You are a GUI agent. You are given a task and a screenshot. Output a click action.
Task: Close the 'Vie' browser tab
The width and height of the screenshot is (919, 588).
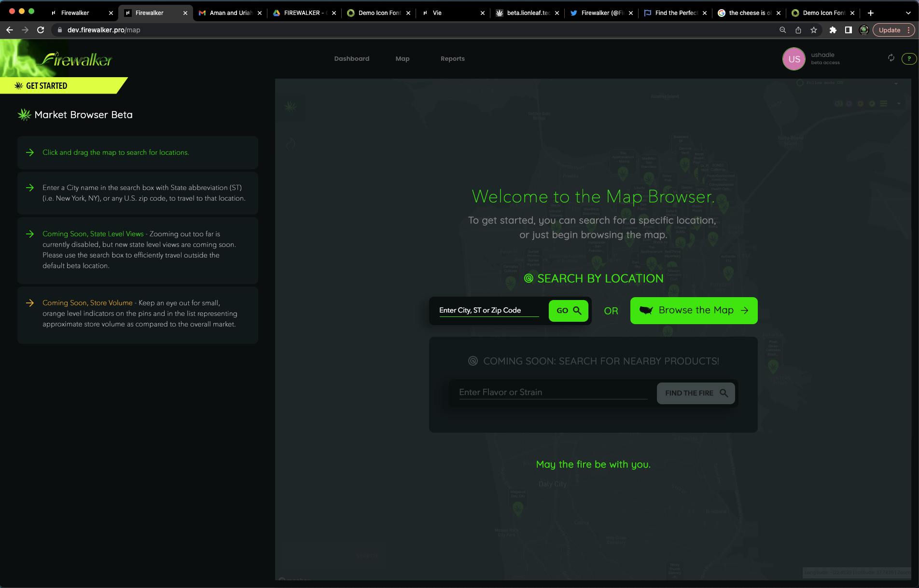[x=483, y=13]
